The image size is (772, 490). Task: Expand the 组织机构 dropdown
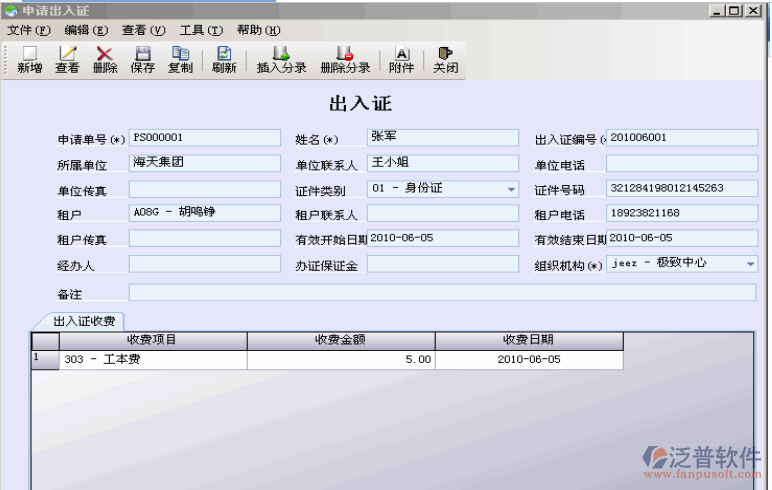[750, 264]
